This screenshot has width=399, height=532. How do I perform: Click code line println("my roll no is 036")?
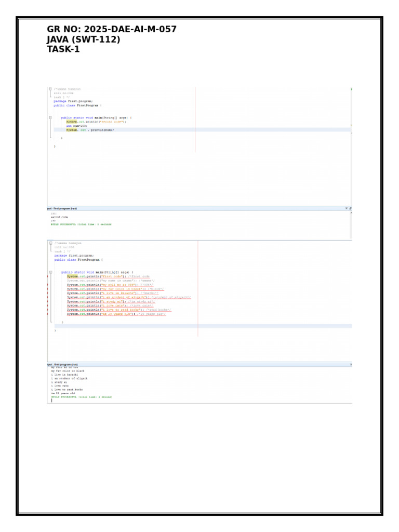coord(110,285)
